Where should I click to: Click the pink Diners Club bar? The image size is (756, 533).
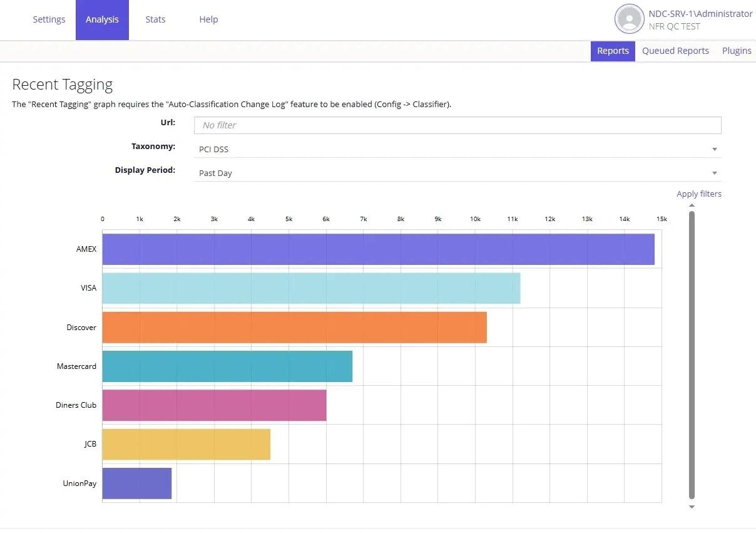click(x=214, y=405)
